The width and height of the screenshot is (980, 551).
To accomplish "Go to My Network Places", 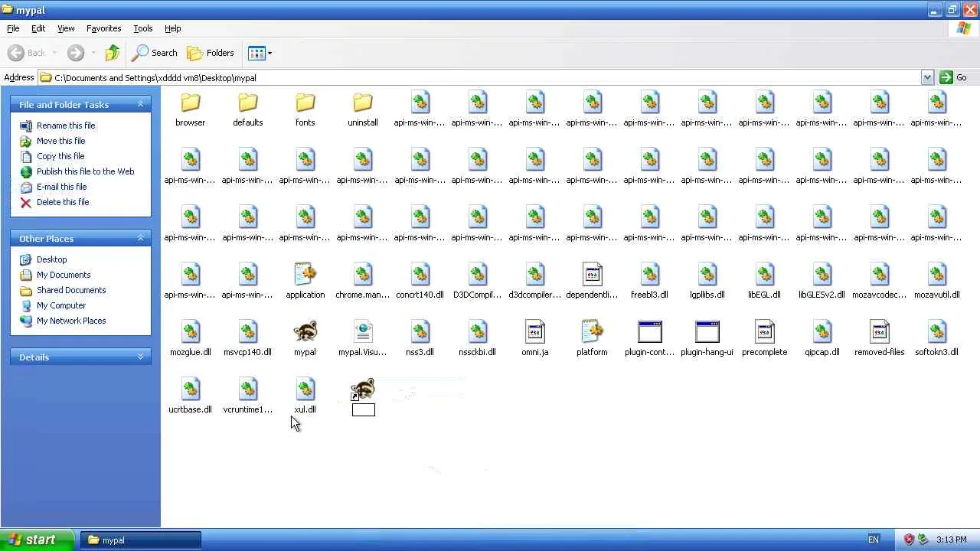I will pyautogui.click(x=71, y=321).
